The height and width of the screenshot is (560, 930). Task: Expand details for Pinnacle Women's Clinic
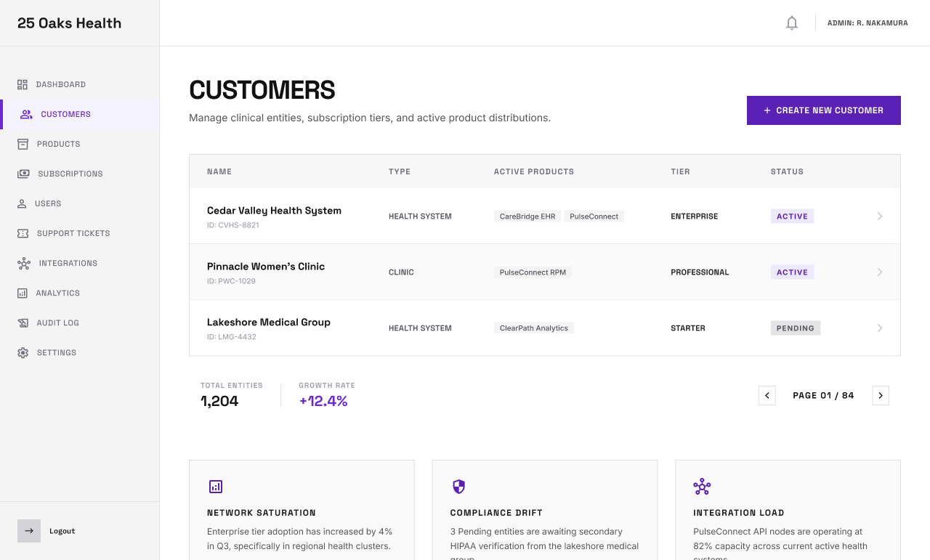coord(880,272)
